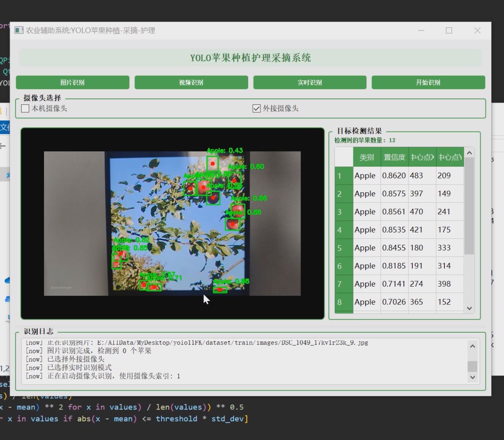This screenshot has height=440, width=504.
Task: Select row header 1 in results table
Action: point(344,176)
